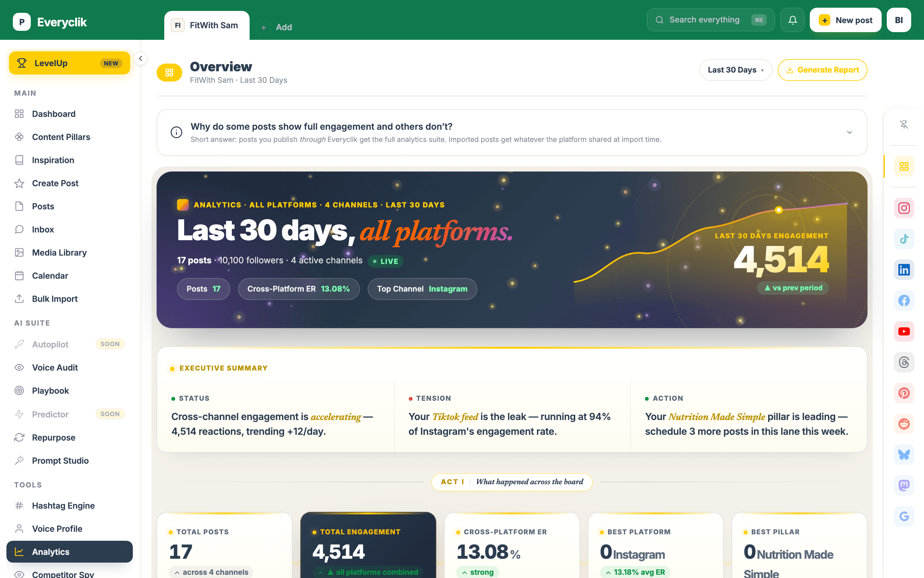This screenshot has height=578, width=924.
Task: Open the Last 30 Days dropdown
Action: click(735, 70)
